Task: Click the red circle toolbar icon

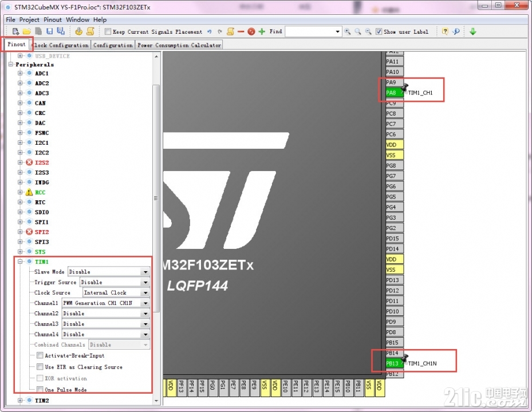Action: [251, 31]
